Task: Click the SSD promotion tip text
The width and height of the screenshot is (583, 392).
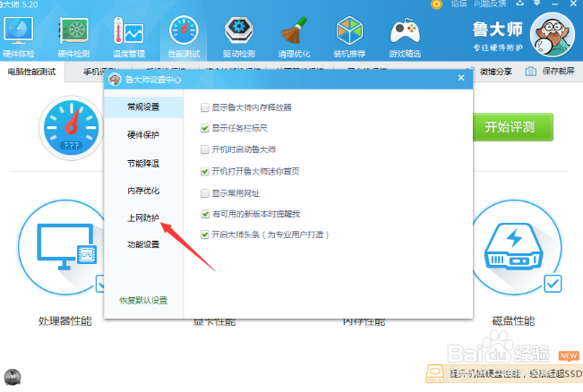Action: point(516,373)
